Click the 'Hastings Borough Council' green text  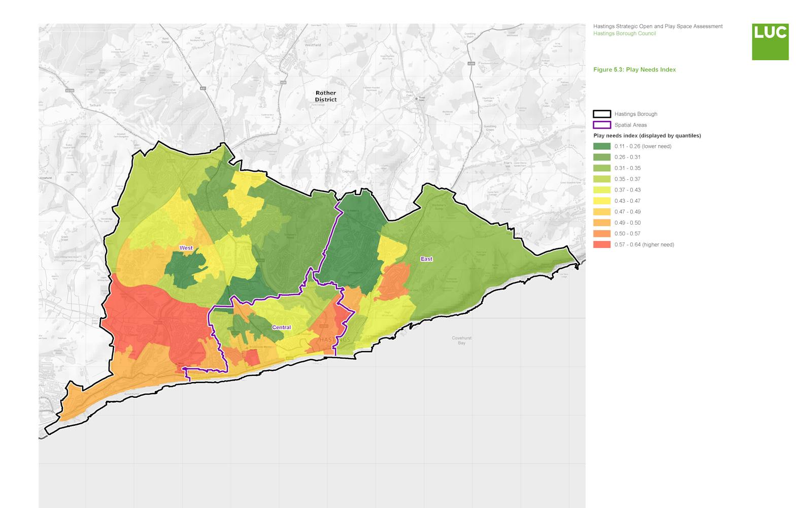pos(624,34)
